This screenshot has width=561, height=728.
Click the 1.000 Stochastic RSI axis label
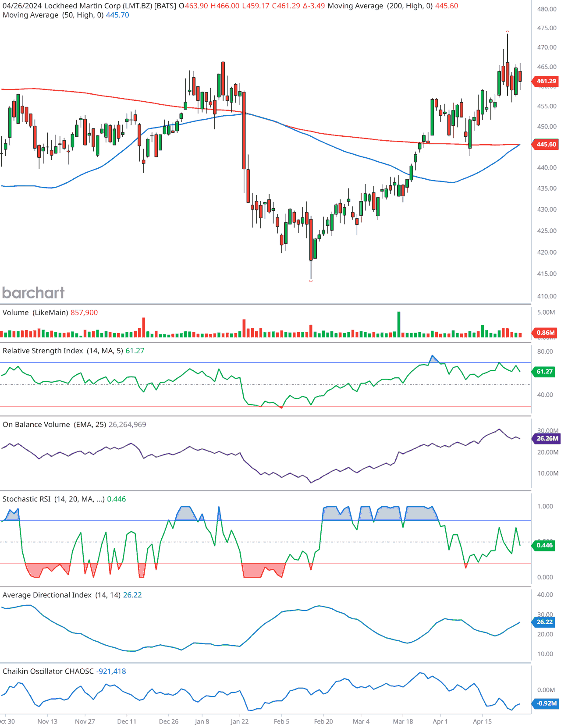point(545,506)
